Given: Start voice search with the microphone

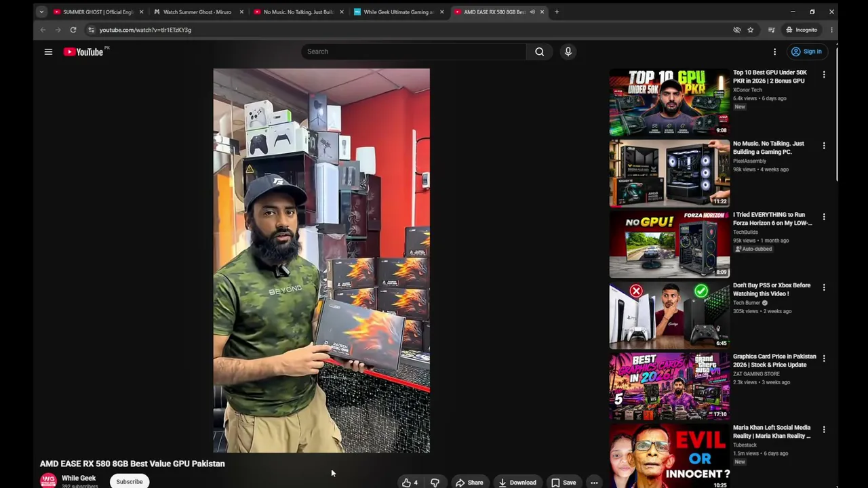Looking at the screenshot, I should point(568,52).
